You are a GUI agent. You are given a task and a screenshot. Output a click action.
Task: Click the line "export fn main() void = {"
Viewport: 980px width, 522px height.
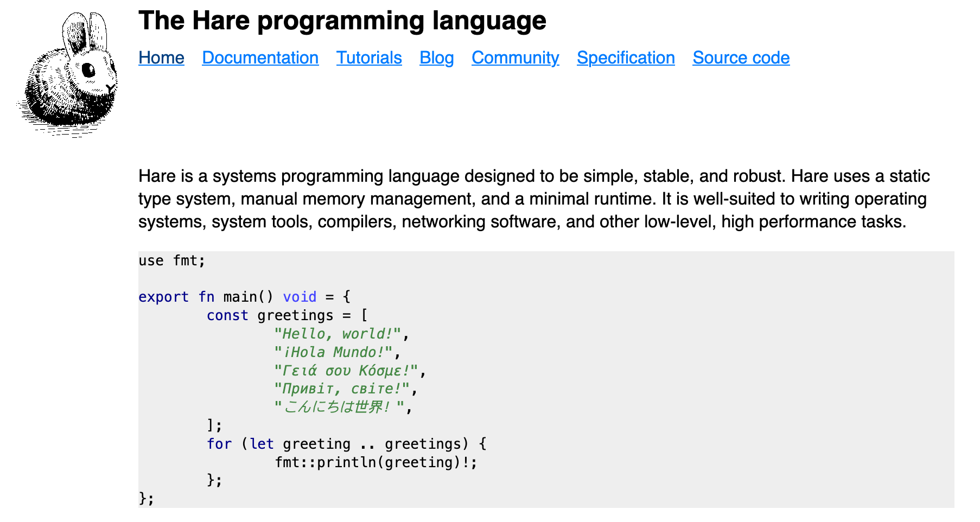pos(245,297)
